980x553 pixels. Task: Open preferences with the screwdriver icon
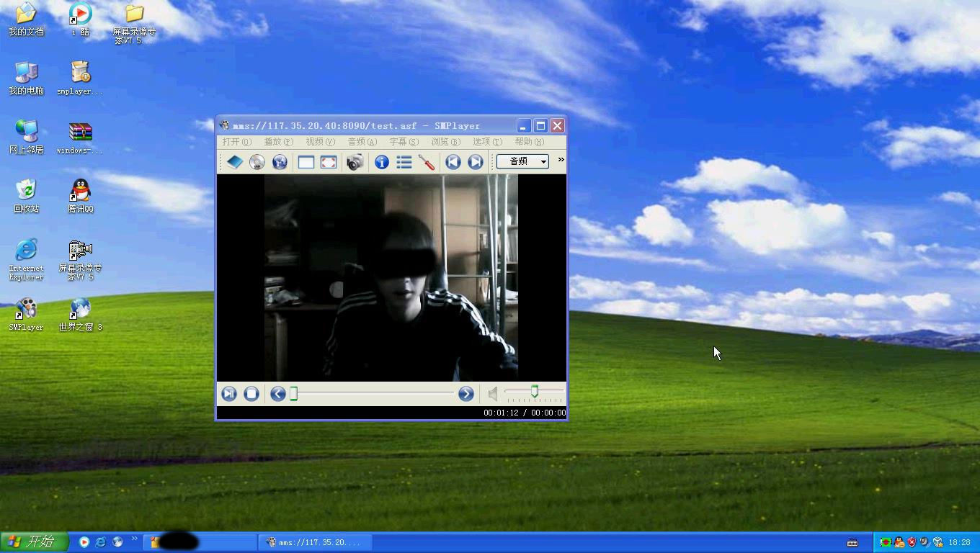(x=427, y=162)
